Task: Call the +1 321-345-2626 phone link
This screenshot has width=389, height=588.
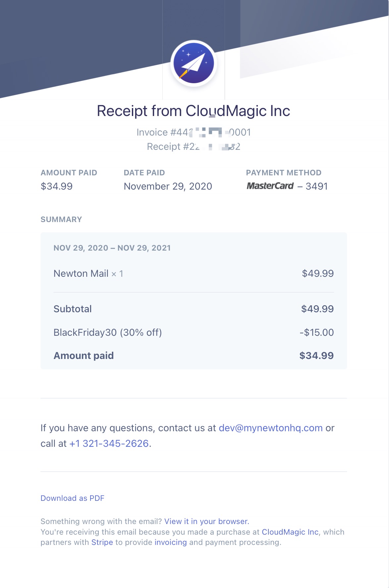Action: pos(109,443)
